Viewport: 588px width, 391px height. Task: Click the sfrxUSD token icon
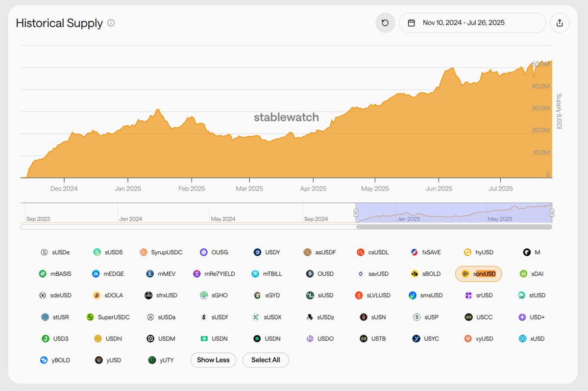148,295
